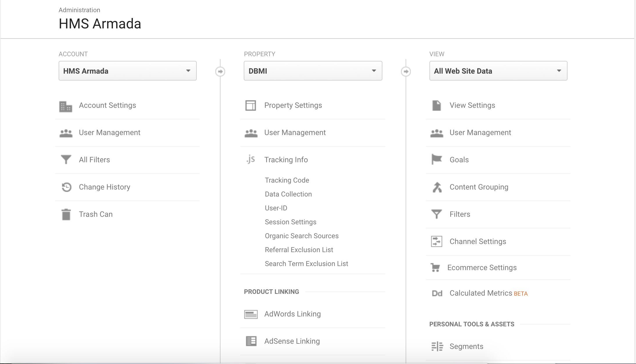Click the Goals flag icon

[x=437, y=159]
